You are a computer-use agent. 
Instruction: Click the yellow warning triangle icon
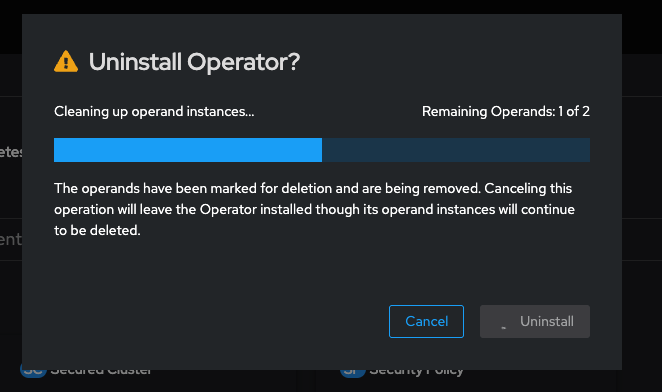tap(66, 62)
